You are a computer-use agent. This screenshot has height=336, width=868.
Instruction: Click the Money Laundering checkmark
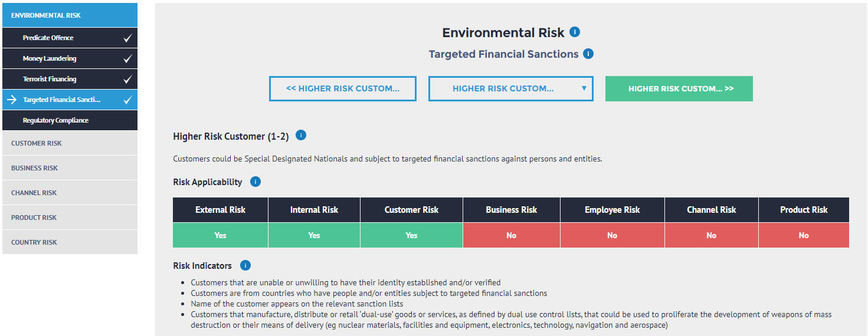pyautogui.click(x=127, y=59)
